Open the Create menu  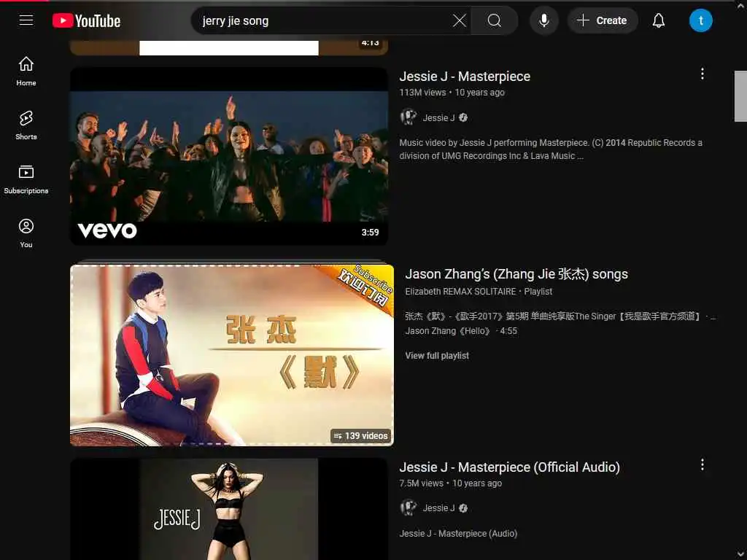[x=602, y=20]
